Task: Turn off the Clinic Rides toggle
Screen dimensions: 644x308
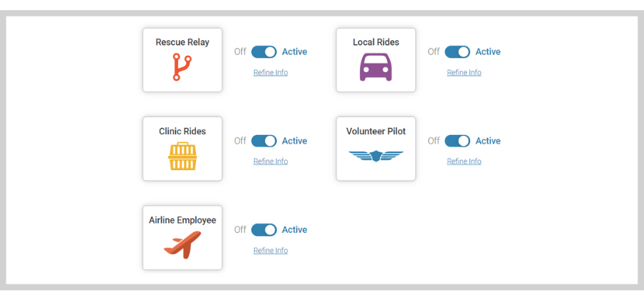Action: pos(263,141)
